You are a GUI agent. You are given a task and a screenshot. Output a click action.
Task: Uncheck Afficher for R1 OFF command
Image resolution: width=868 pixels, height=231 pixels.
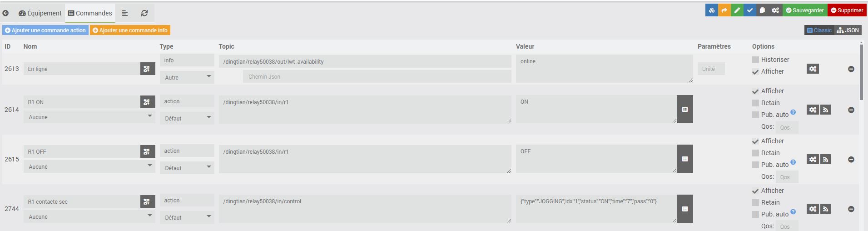(x=755, y=141)
